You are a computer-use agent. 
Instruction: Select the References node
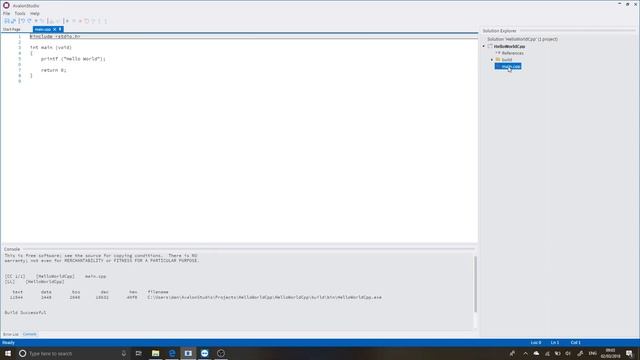(512, 53)
